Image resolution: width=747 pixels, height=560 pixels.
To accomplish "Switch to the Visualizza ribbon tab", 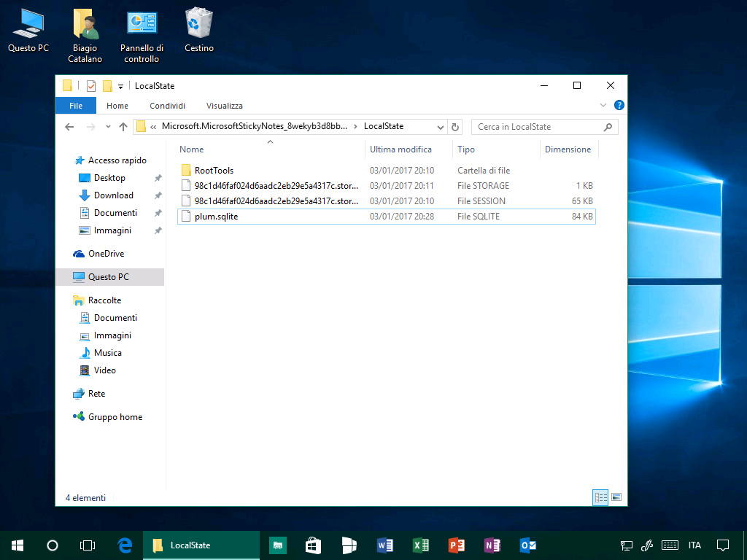I will 224,106.
